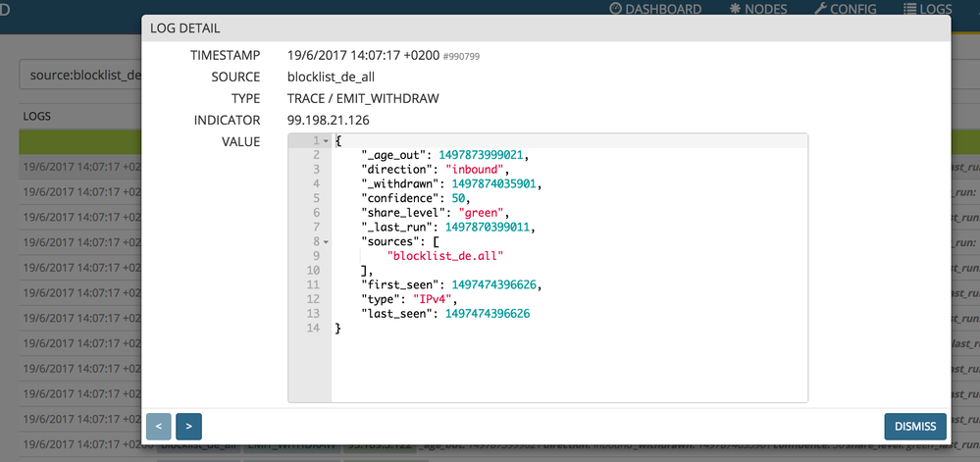The image size is (980, 462).
Task: Select the indicator 99.198.21.126
Action: 329,120
